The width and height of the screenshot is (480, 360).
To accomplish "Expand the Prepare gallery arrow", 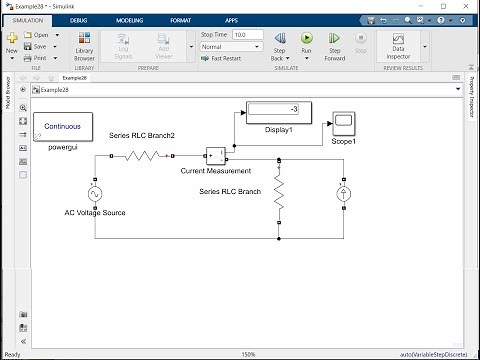I will coord(191,47).
